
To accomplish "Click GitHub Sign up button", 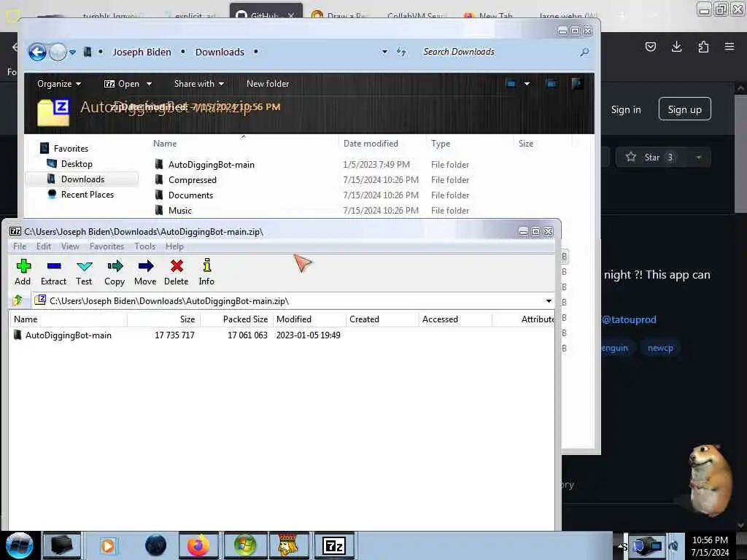I will [684, 109].
